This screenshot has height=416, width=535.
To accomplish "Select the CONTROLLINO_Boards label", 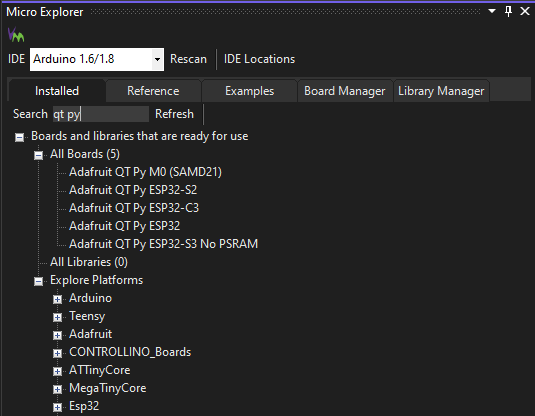I will (130, 352).
